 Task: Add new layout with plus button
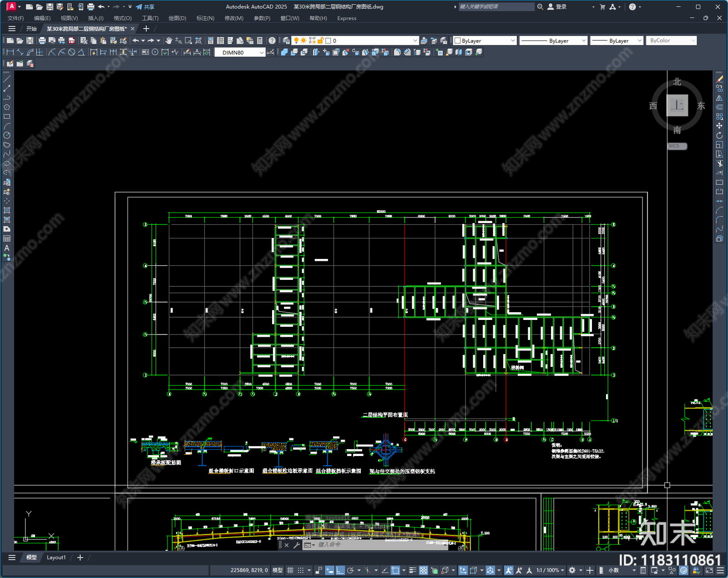(80, 558)
